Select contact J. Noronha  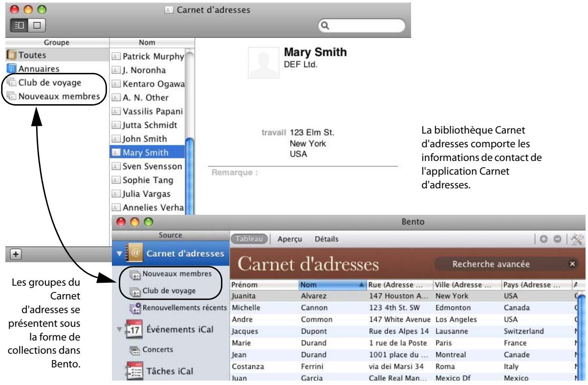147,69
